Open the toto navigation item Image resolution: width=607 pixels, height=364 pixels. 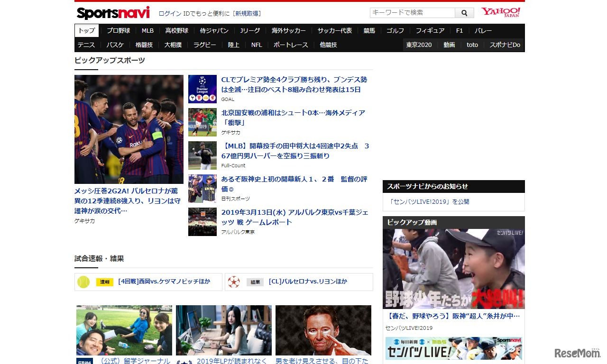[472, 45]
